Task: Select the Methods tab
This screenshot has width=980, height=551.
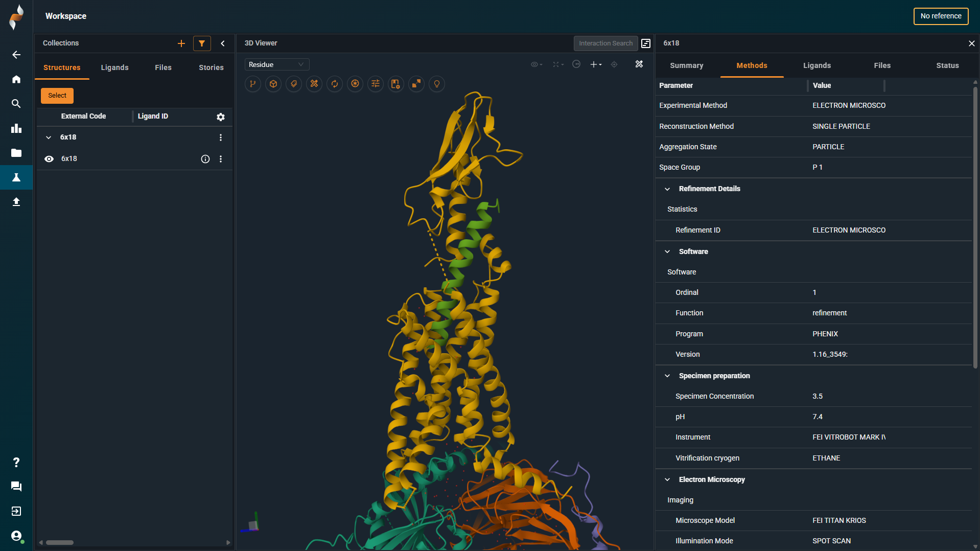Action: 752,65
